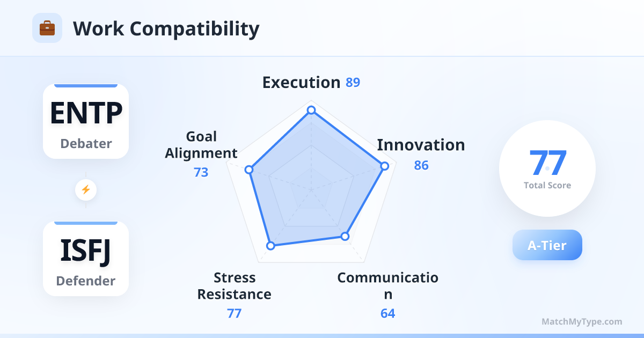The height and width of the screenshot is (338, 644).
Task: Select the ENTP Debater card
Action: [86, 121]
